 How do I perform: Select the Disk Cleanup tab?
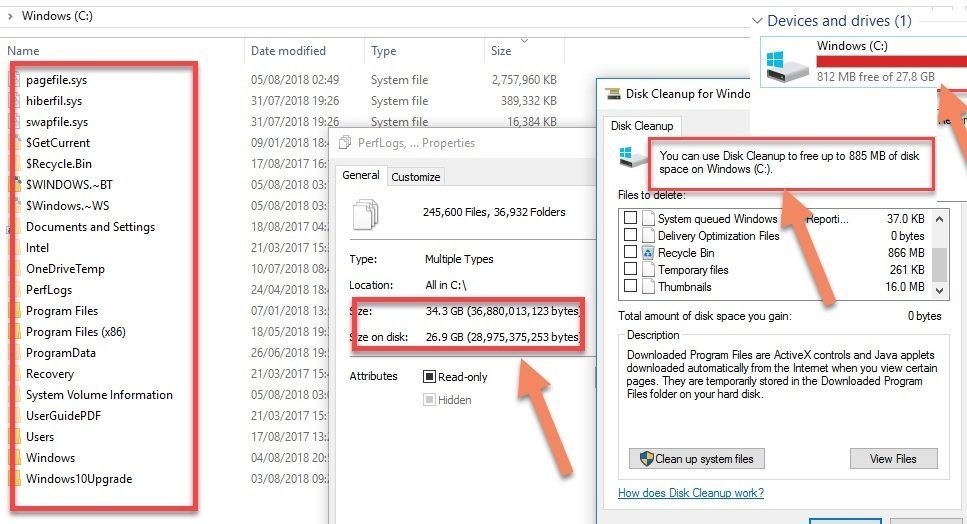point(642,126)
